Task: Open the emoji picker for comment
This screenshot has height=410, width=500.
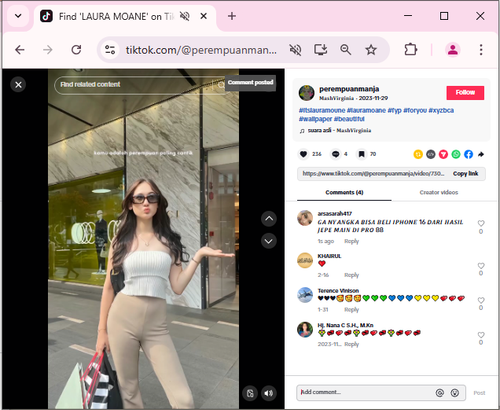Action: pyautogui.click(x=455, y=393)
